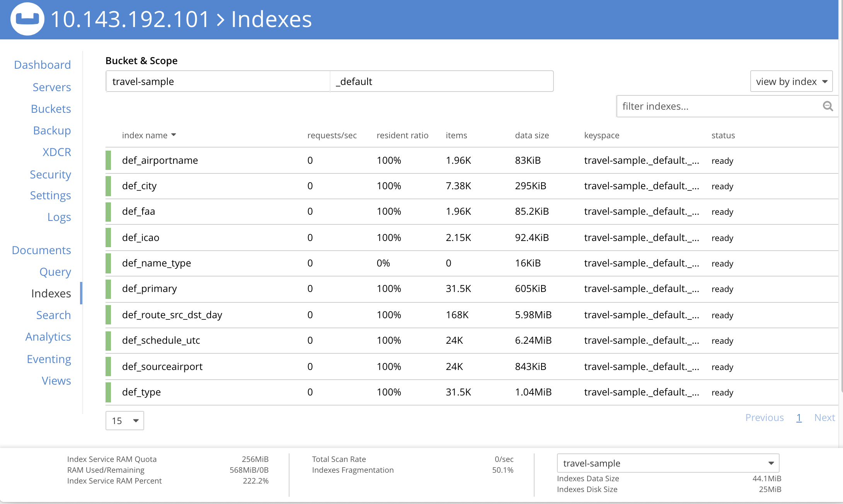Click the green status icon for def_schedule_utc

click(x=109, y=341)
